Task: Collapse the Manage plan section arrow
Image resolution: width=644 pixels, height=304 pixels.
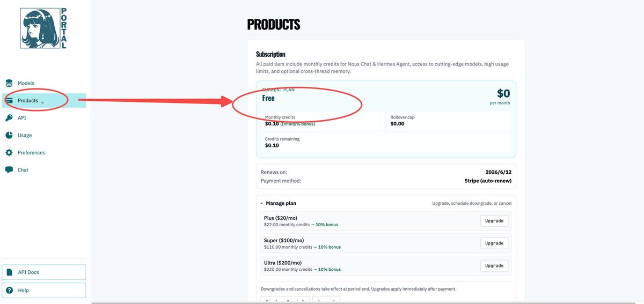Action: [261, 204]
